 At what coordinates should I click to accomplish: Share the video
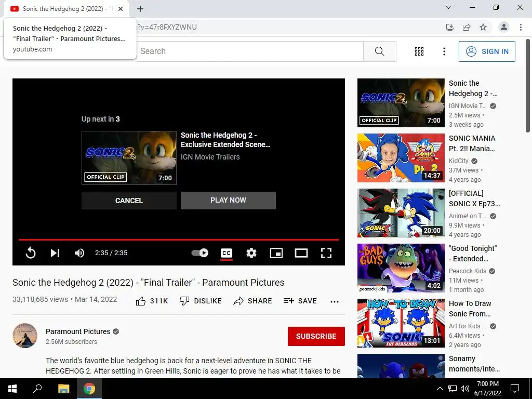[x=253, y=301]
